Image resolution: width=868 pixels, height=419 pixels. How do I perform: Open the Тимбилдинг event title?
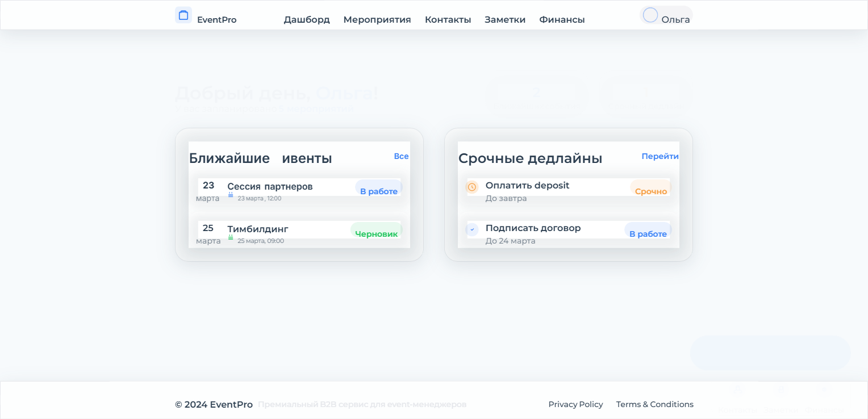click(258, 229)
